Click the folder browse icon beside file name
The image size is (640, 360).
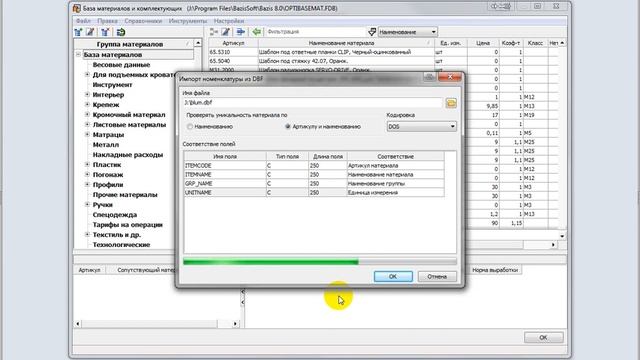tap(451, 103)
